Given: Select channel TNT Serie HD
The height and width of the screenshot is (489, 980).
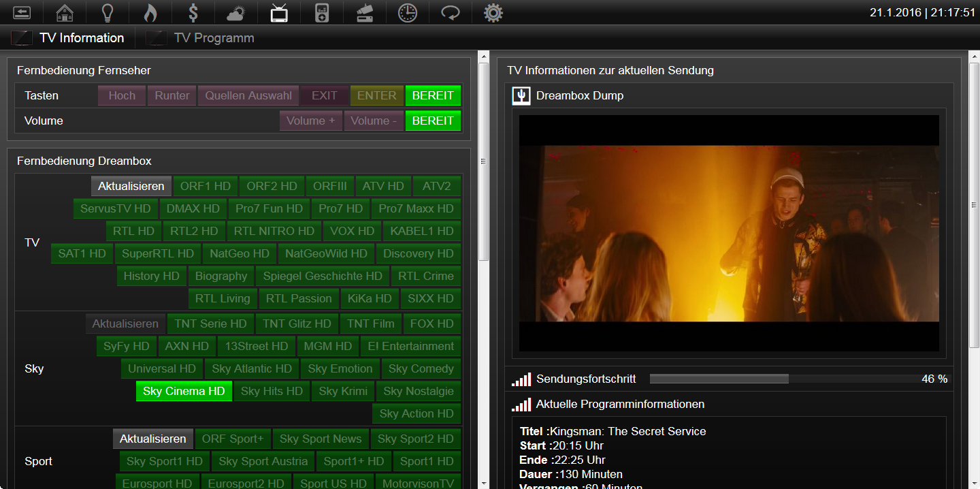Looking at the screenshot, I should [211, 324].
